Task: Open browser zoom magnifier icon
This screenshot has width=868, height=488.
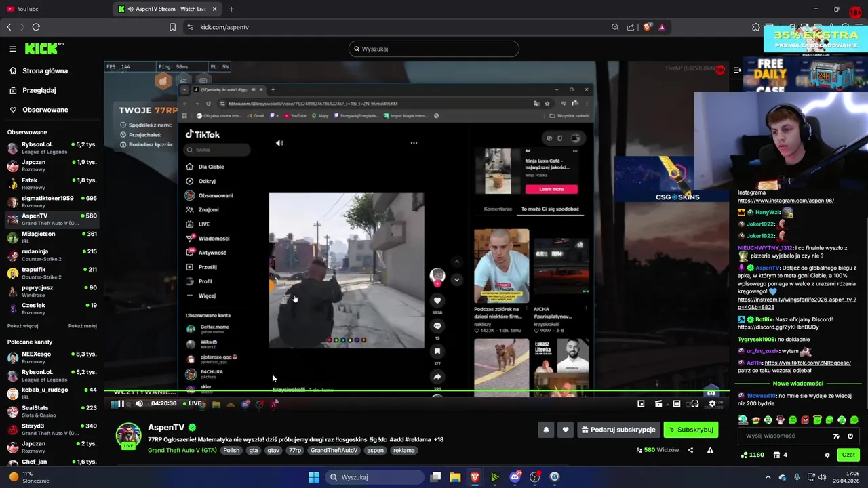Action: [x=615, y=27]
